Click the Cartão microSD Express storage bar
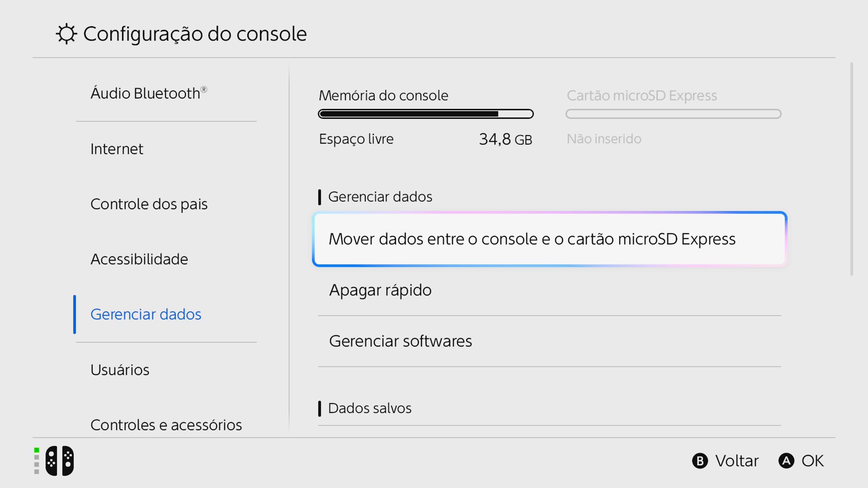This screenshot has height=488, width=868. [673, 114]
